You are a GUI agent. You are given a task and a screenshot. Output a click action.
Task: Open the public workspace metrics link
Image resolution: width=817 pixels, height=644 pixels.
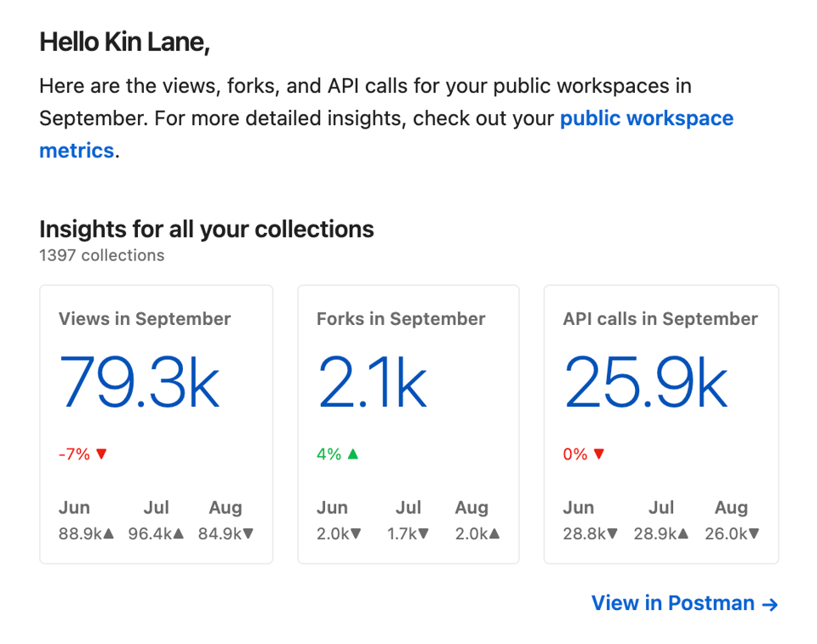[646, 118]
